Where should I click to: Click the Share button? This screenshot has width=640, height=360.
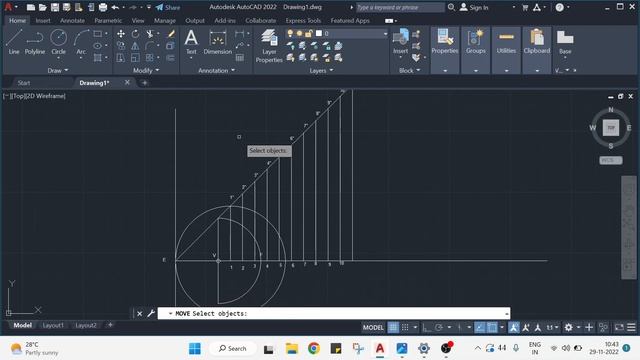(x=168, y=7)
